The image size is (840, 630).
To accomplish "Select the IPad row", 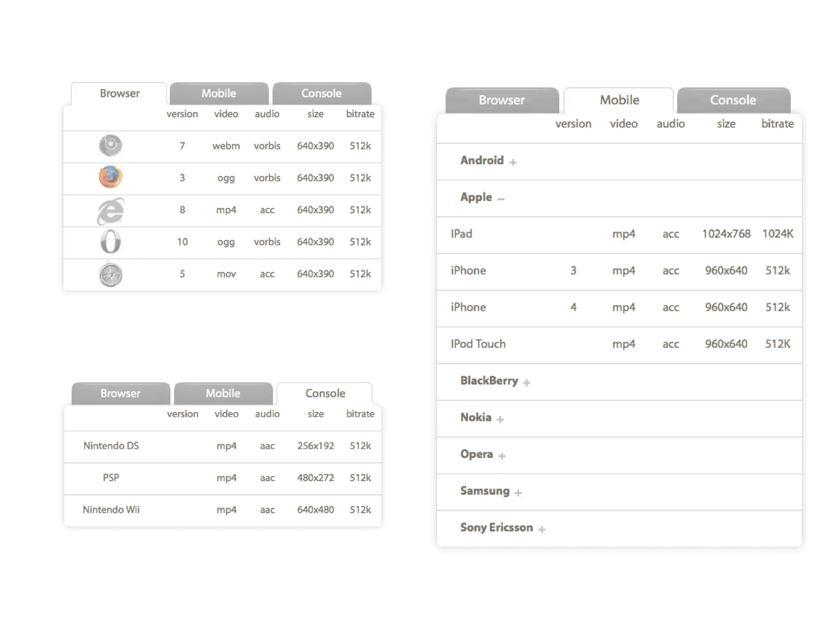I will click(462, 234).
